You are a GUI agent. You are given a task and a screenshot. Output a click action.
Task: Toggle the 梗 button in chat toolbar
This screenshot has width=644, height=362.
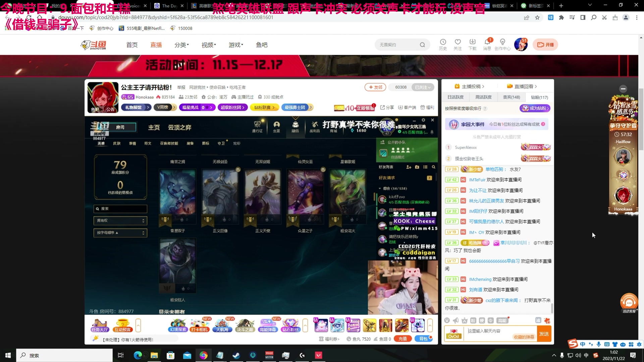point(482,320)
